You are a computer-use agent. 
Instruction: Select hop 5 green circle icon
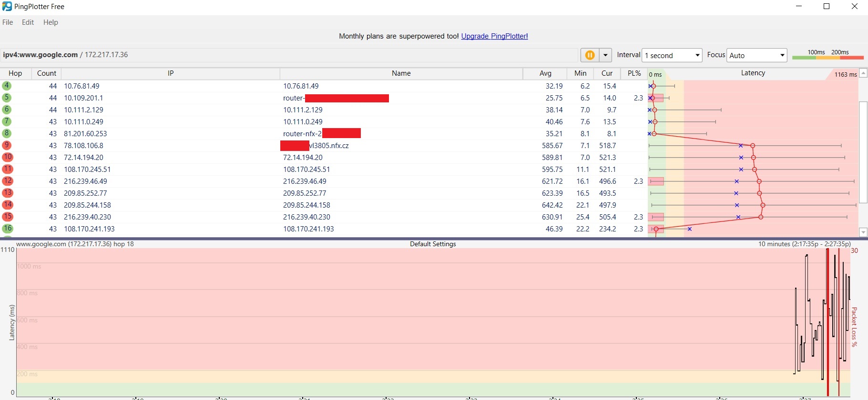click(x=7, y=98)
